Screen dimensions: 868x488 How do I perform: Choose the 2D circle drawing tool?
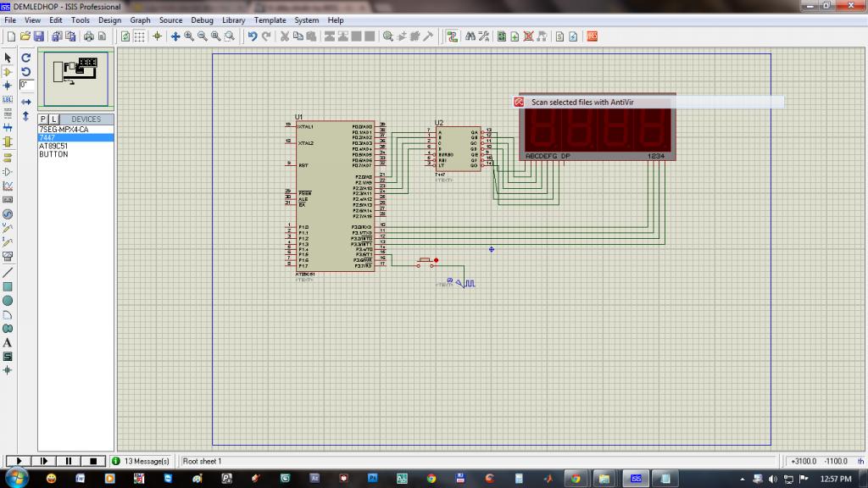8,301
